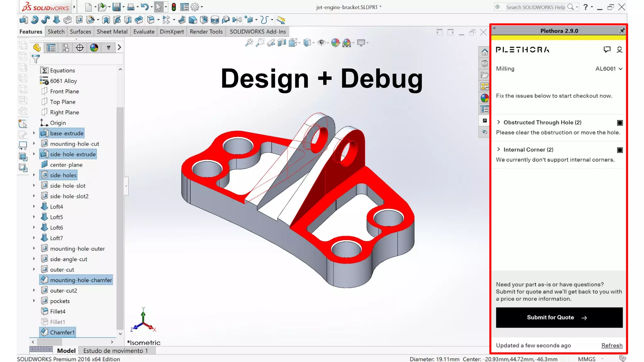The image size is (644, 362).
Task: Click Zoom to Fit icon in viewport
Action: 249,43
